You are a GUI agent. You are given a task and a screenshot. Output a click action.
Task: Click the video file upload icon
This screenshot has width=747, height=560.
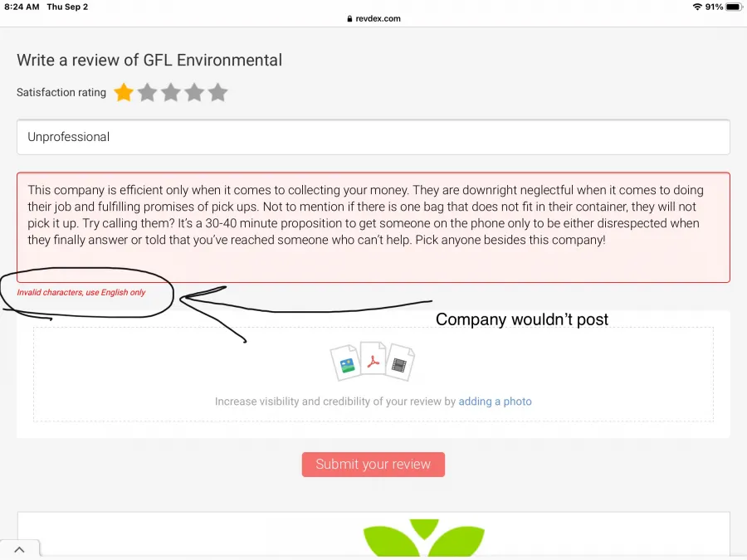coord(400,363)
